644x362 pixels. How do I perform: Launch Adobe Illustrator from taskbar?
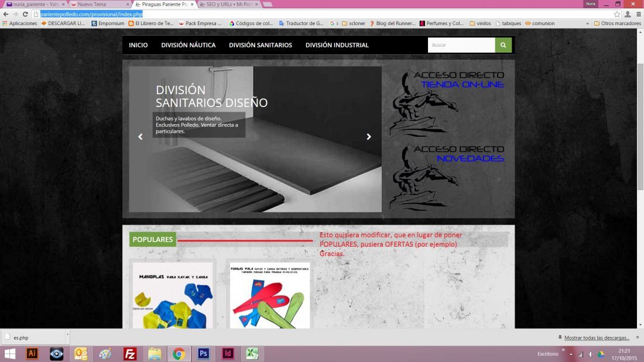tap(32, 354)
